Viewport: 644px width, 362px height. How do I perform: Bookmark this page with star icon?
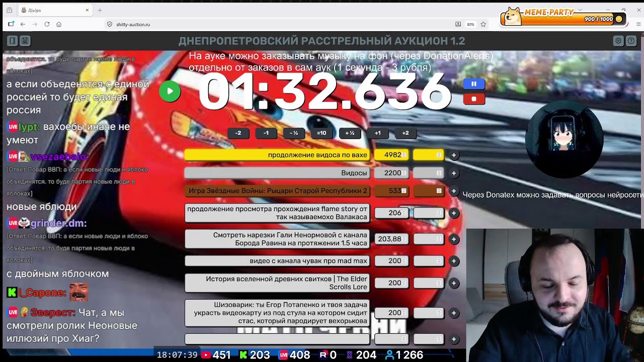[x=484, y=24]
